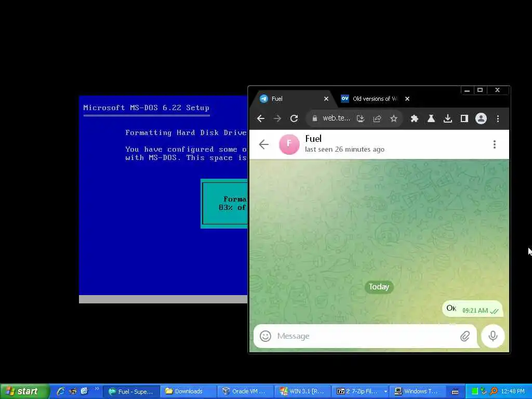Screen dimensions: 532x399
Task: Open the Windows start menu
Action: (25, 391)
